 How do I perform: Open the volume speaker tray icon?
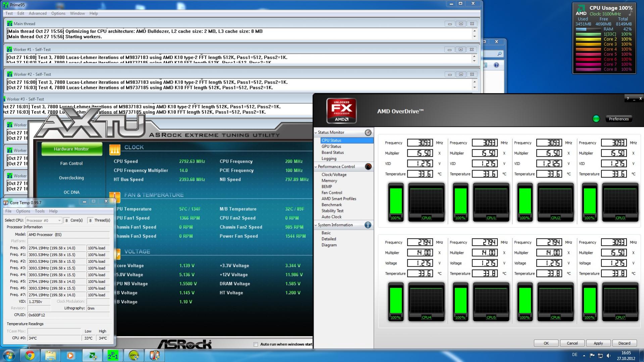pos(609,355)
